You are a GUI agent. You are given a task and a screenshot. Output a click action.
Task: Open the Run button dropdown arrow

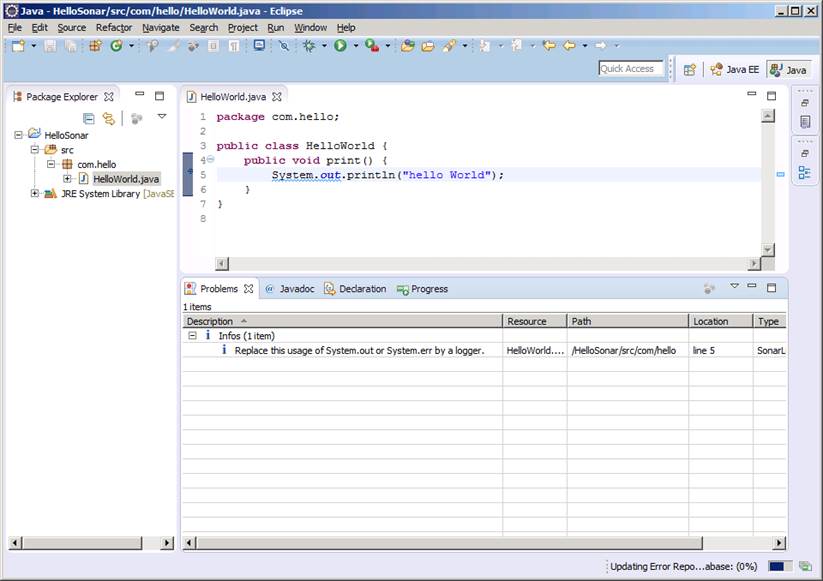(355, 46)
